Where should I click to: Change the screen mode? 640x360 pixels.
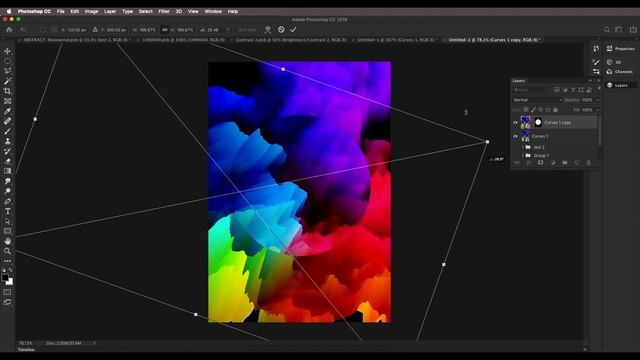(7, 302)
